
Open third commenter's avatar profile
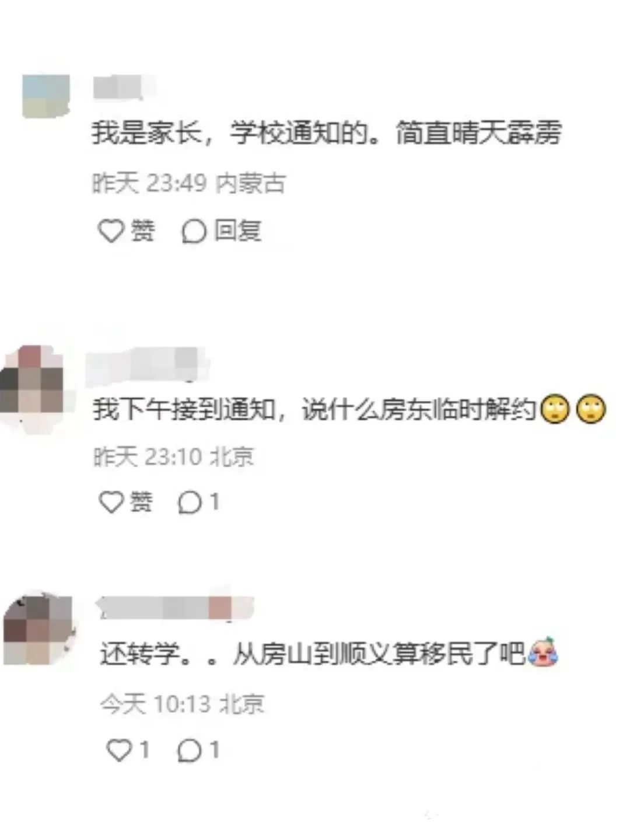point(40,629)
